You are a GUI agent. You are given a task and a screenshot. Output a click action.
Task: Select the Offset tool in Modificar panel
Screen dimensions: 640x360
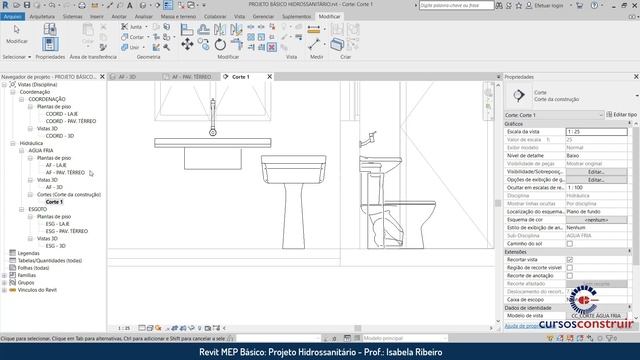click(204, 29)
